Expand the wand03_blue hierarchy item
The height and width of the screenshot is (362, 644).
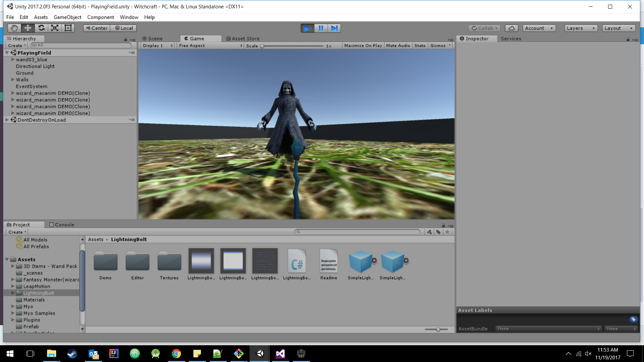(13, 60)
